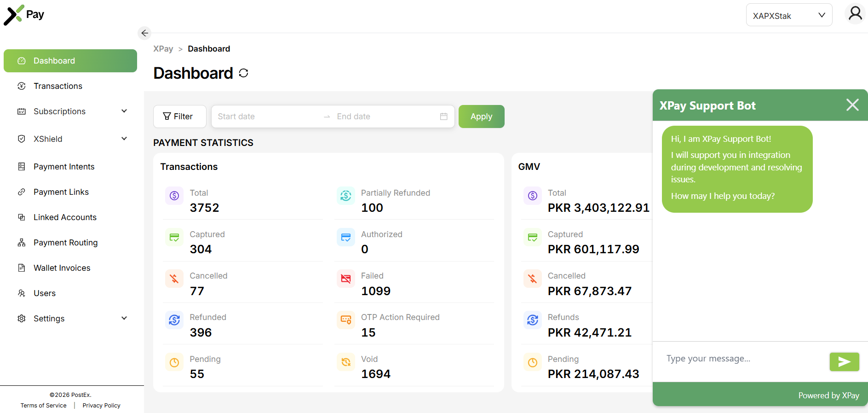
Task: Collapse the sidebar with the back arrow
Action: [144, 33]
